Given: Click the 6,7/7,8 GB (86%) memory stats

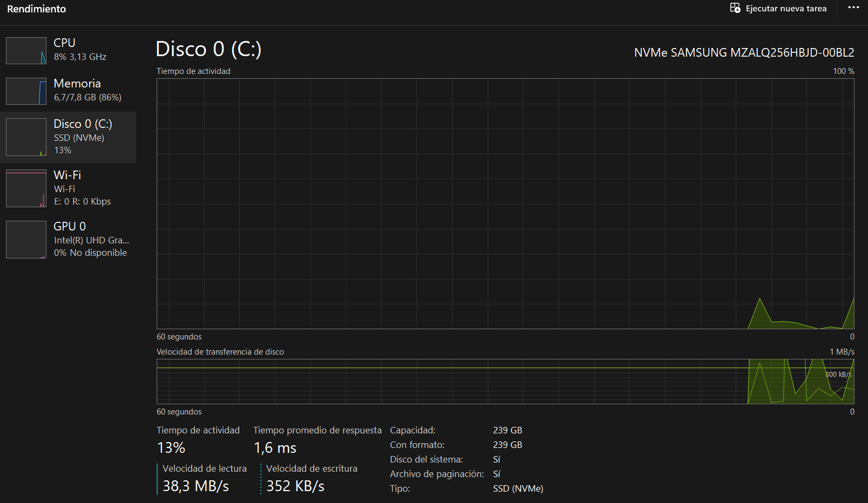Looking at the screenshot, I should 88,98.
